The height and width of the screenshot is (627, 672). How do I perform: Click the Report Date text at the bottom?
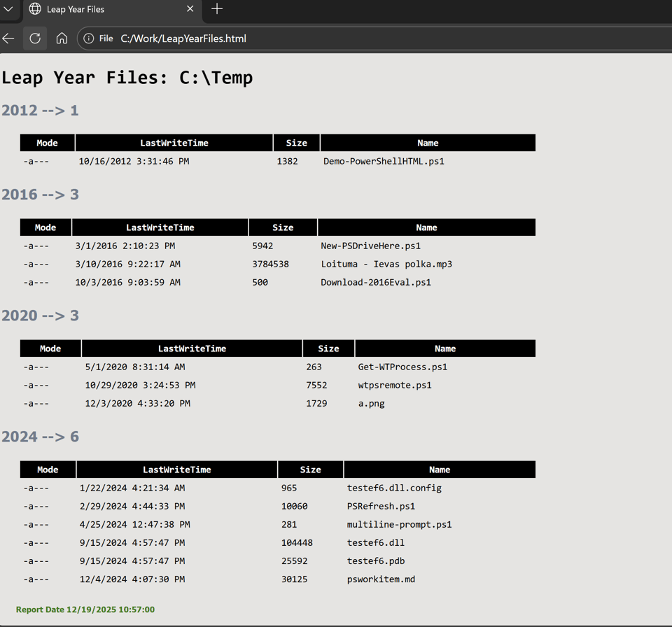point(85,610)
